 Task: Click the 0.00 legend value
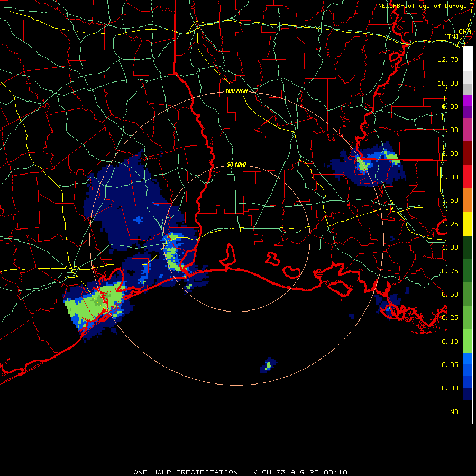(x=450, y=388)
